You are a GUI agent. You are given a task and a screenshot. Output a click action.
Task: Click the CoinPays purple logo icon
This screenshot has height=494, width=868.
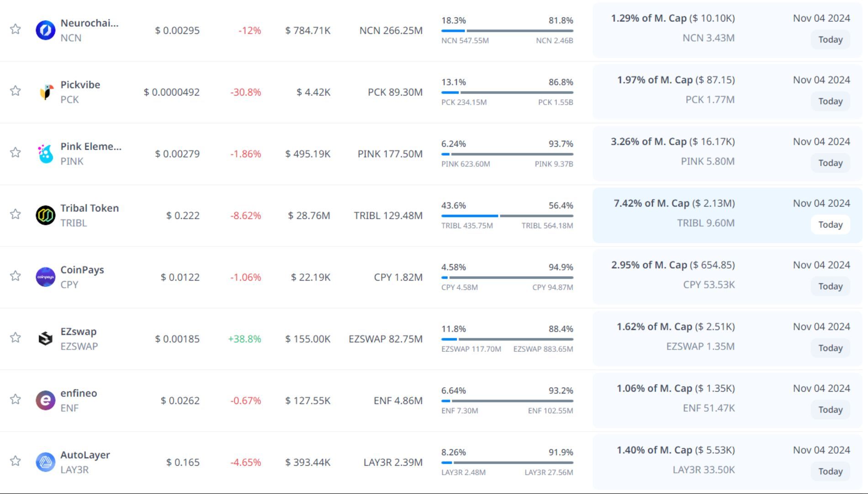click(x=46, y=277)
